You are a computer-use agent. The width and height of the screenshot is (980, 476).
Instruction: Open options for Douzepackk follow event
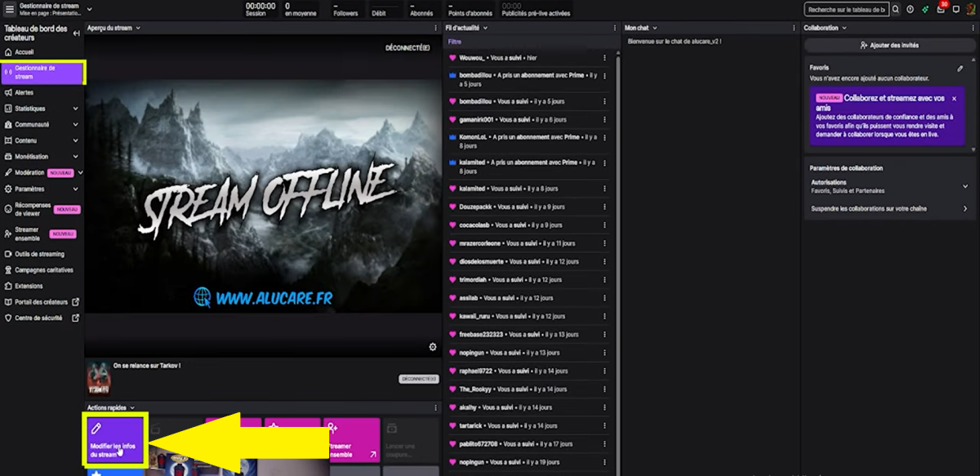click(604, 207)
